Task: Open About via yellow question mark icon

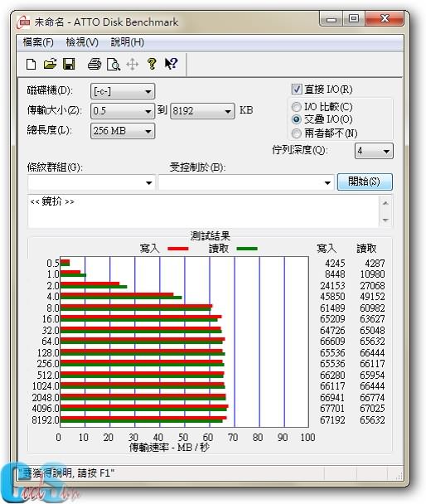Action: (x=152, y=64)
